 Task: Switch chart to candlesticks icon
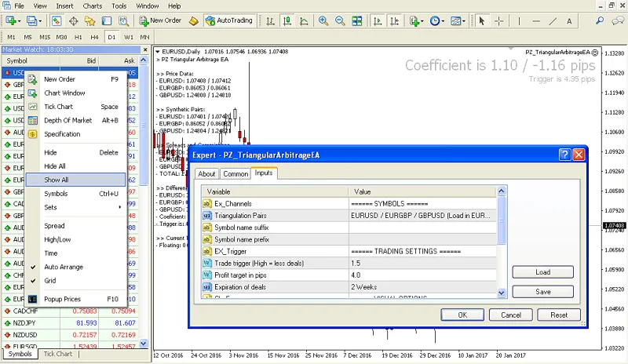coord(287,21)
